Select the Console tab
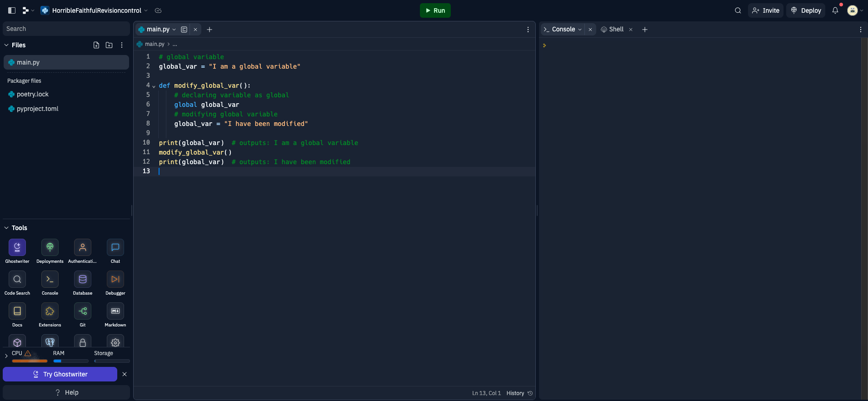Screen dimensions: 868x401 coord(563,29)
